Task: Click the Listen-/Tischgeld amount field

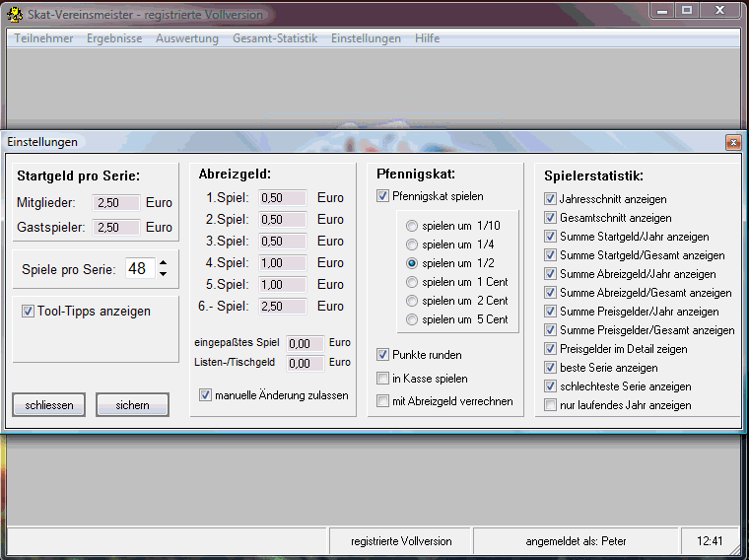Action: [306, 363]
